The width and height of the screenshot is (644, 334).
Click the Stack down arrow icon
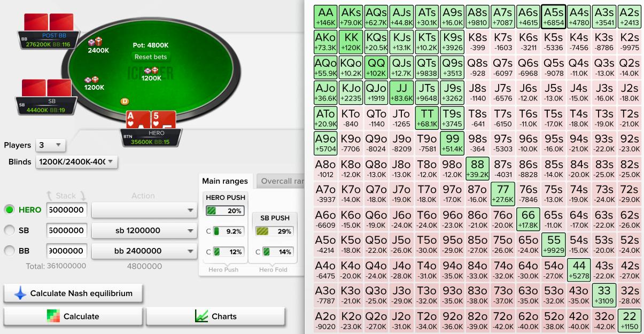[x=83, y=196]
